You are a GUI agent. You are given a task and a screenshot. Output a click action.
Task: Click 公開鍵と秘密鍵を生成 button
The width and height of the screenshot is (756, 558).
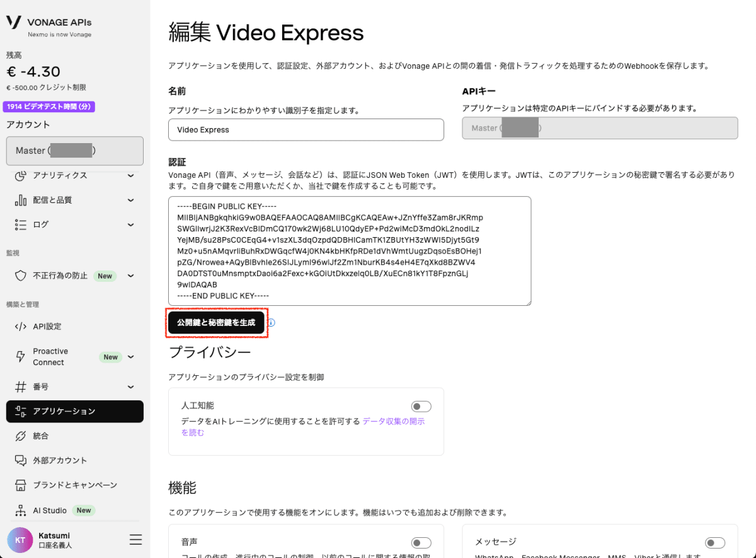216,323
